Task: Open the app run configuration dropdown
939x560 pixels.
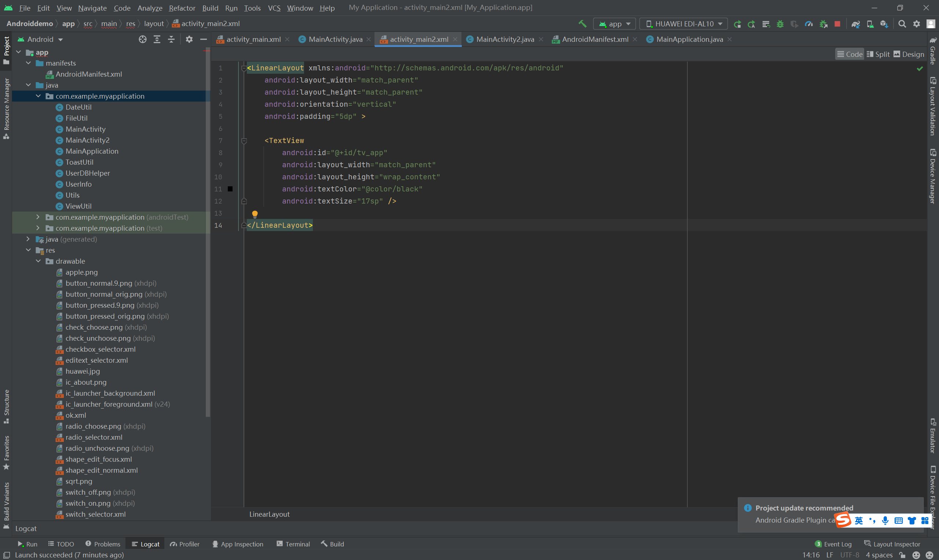Action: click(614, 24)
